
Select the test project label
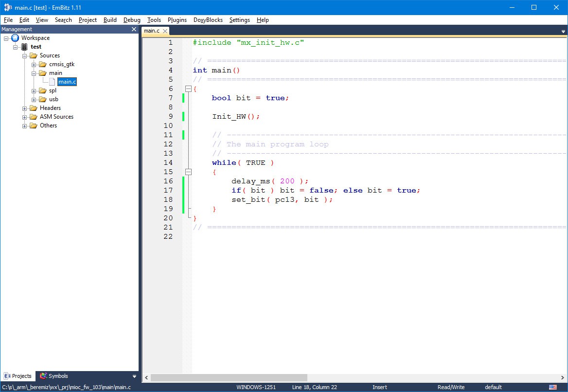coord(36,47)
